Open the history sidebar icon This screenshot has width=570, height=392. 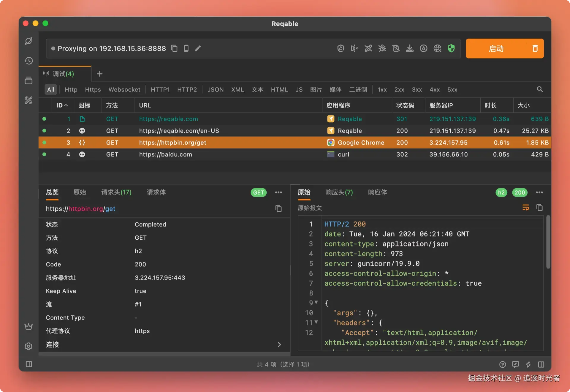pyautogui.click(x=29, y=61)
